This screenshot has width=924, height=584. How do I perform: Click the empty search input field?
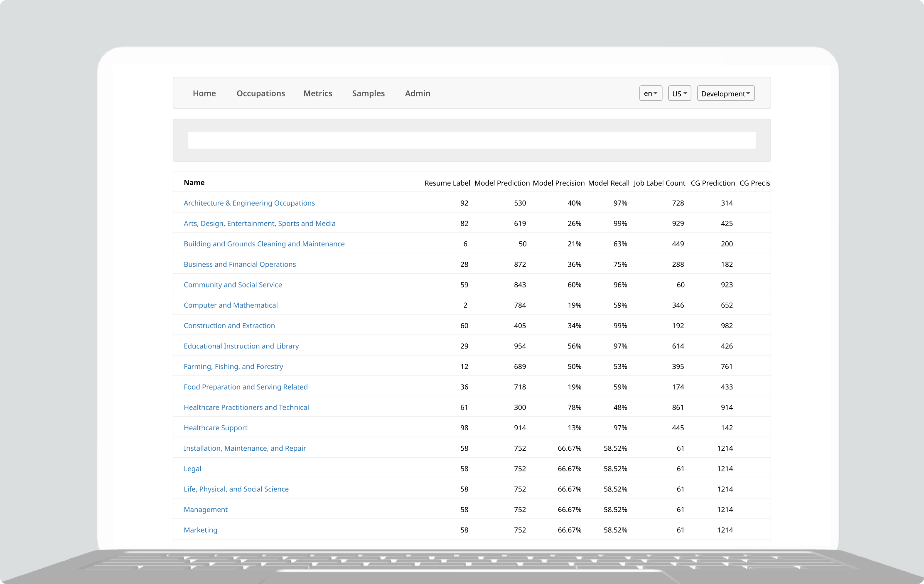pyautogui.click(x=472, y=140)
